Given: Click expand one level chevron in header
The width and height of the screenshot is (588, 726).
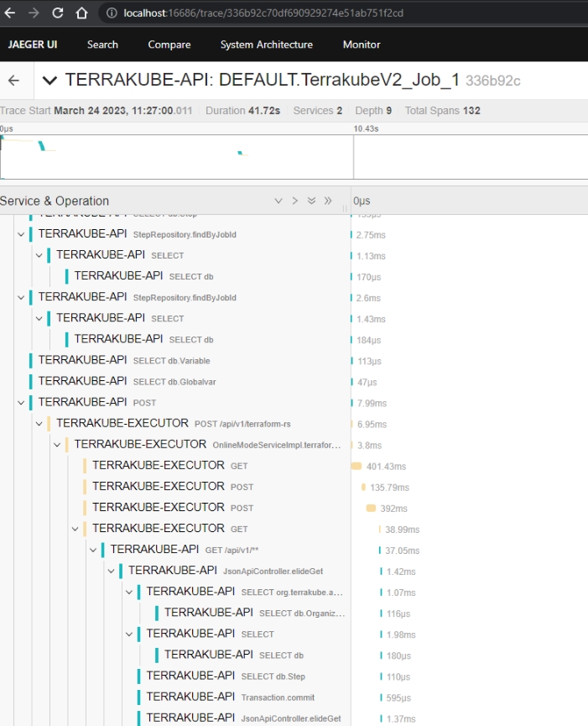Looking at the screenshot, I should [278, 201].
